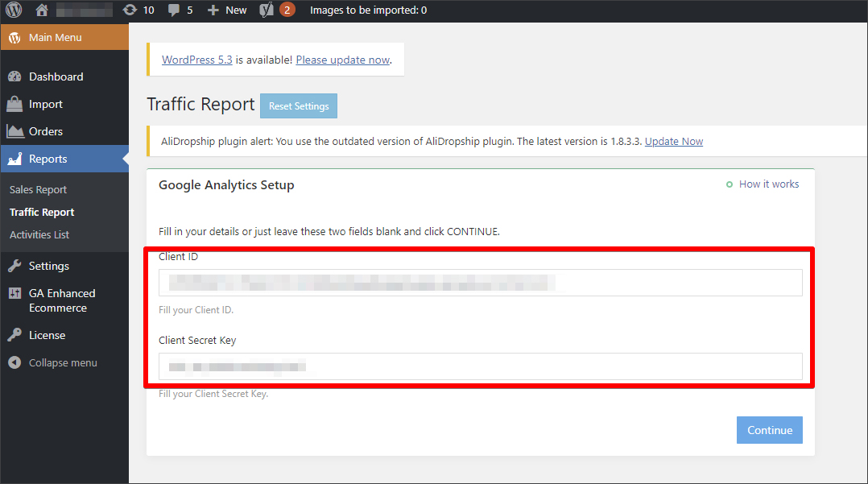Click the Collapse menu arrow icon
This screenshot has height=484, width=868.
[x=14, y=362]
